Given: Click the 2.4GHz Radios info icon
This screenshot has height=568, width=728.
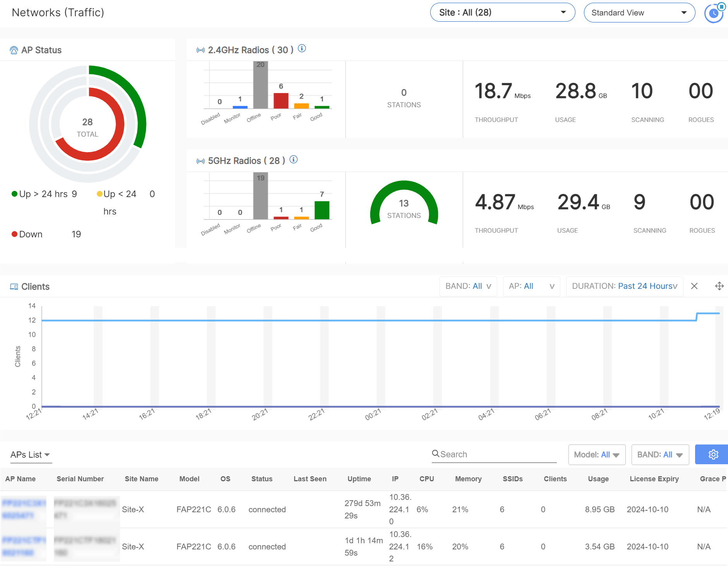Looking at the screenshot, I should pyautogui.click(x=302, y=48).
